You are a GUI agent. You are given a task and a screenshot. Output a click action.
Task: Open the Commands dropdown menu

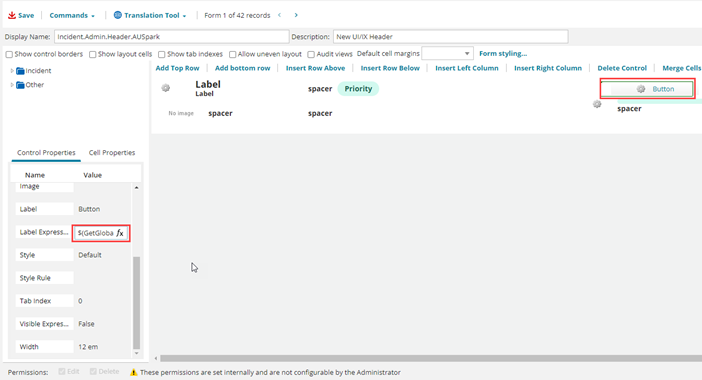(x=72, y=15)
